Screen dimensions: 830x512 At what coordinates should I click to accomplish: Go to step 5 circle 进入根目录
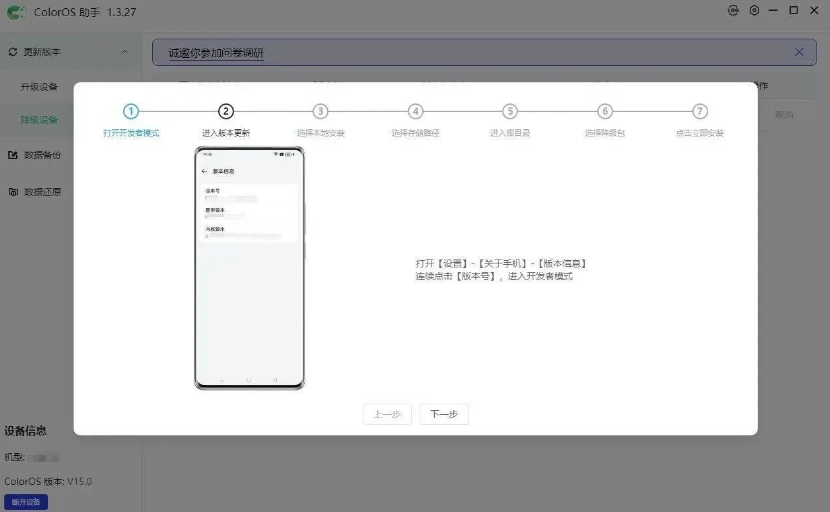(510, 111)
